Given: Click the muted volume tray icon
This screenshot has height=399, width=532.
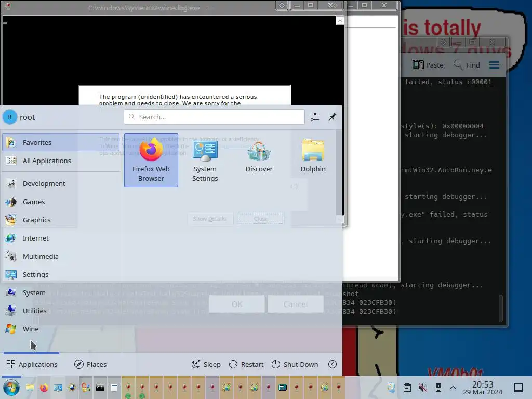Looking at the screenshot, I should coord(422,388).
